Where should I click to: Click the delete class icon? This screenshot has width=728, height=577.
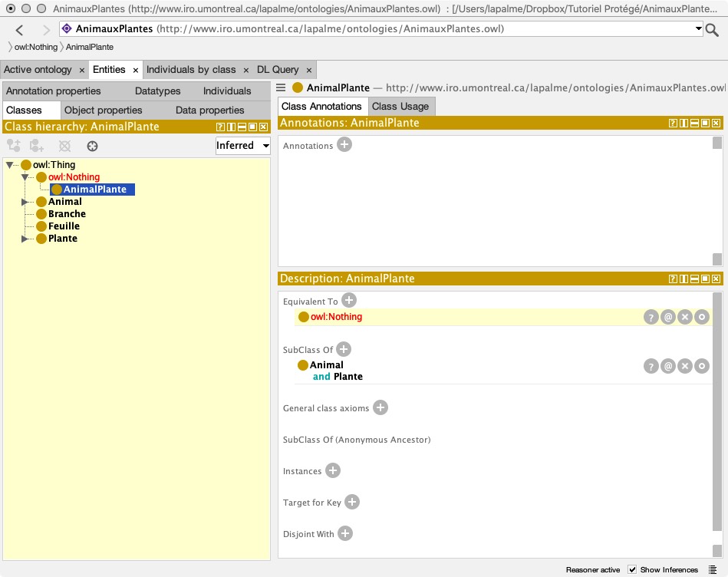64,146
